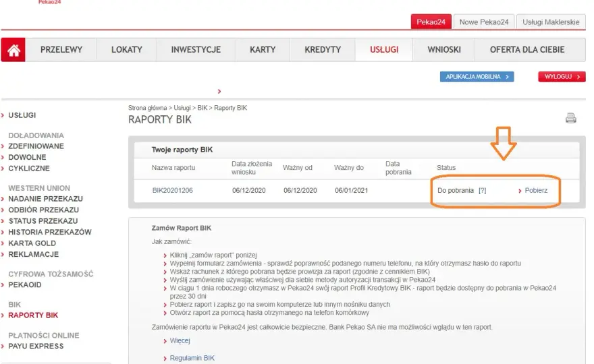The image size is (594, 364).
Task: Open the WNIOSKI menu
Action: coord(444,50)
